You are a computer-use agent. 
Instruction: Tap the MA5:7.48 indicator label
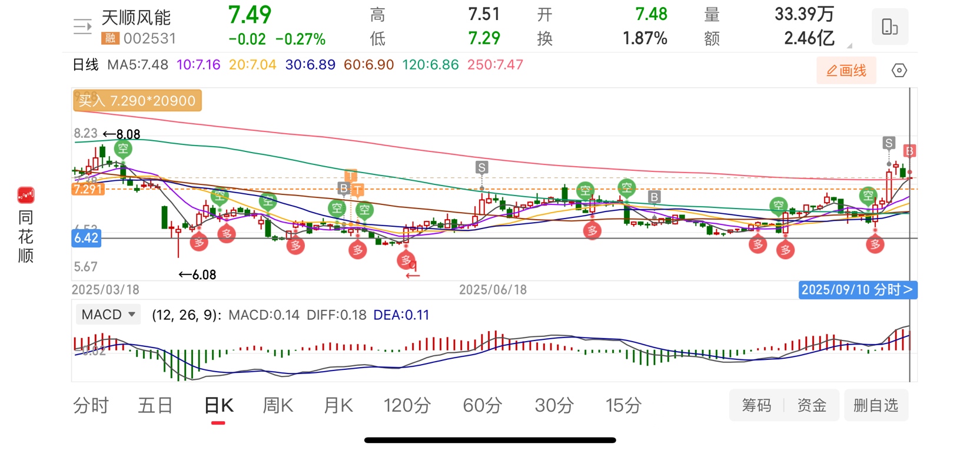pos(138,65)
